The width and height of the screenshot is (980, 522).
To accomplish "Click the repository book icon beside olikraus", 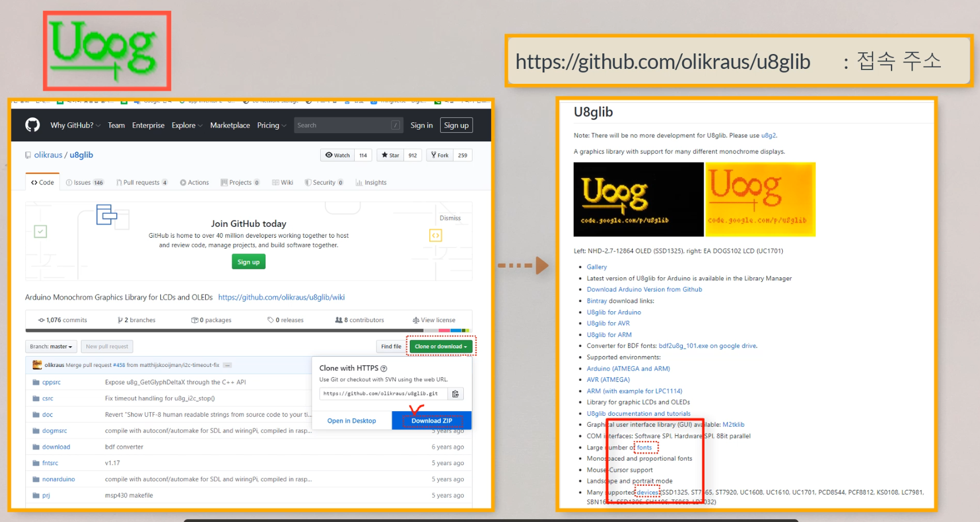I will tap(28, 155).
